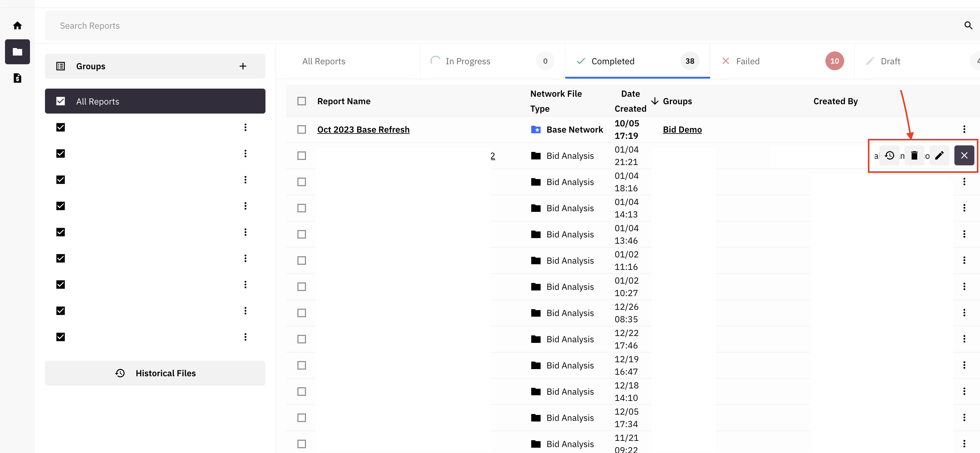Screen dimensions: 980x453
Task: Open Historical Files button
Action: [155, 373]
